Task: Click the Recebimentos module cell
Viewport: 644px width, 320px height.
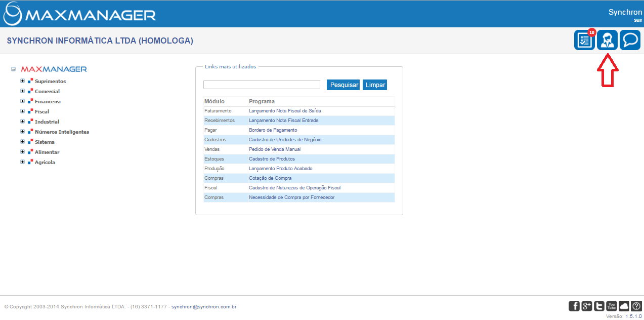Action: click(220, 121)
